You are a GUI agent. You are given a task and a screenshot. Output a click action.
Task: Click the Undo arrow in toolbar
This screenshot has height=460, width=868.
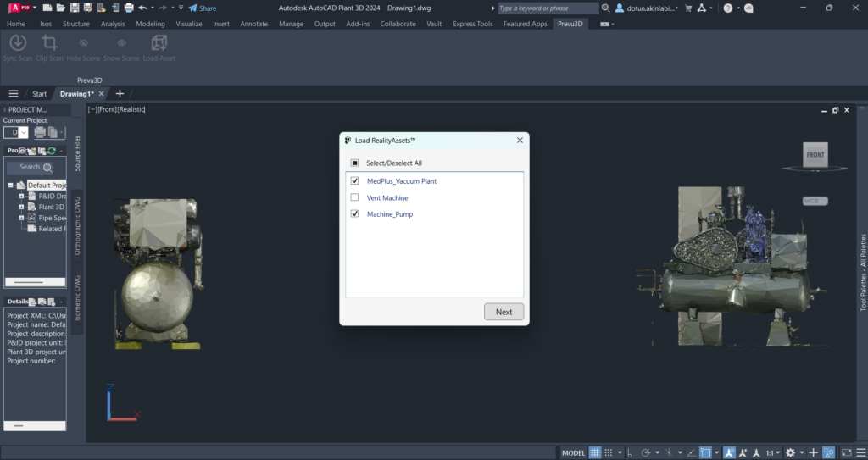[142, 8]
